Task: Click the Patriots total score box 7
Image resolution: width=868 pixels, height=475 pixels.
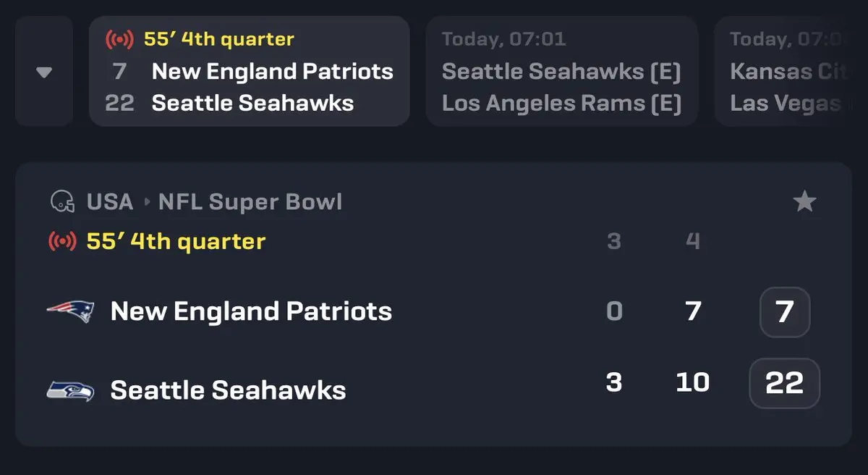Action: [785, 312]
